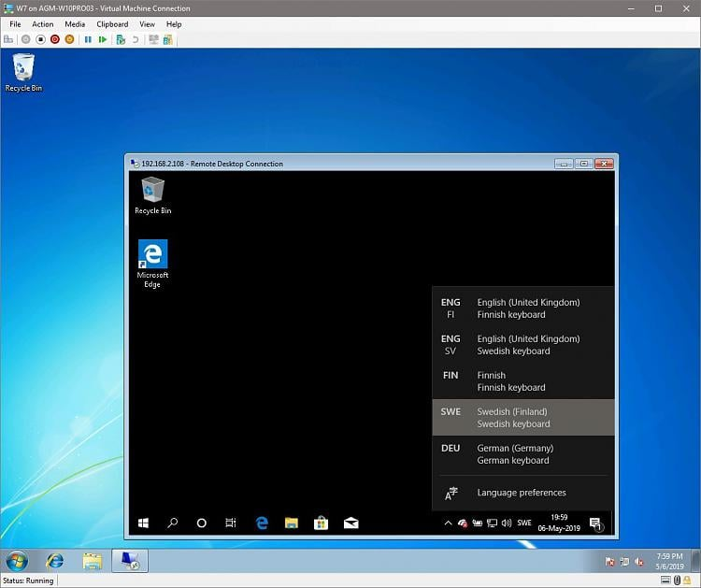Click Windows 7 network tray icon

pyautogui.click(x=624, y=562)
